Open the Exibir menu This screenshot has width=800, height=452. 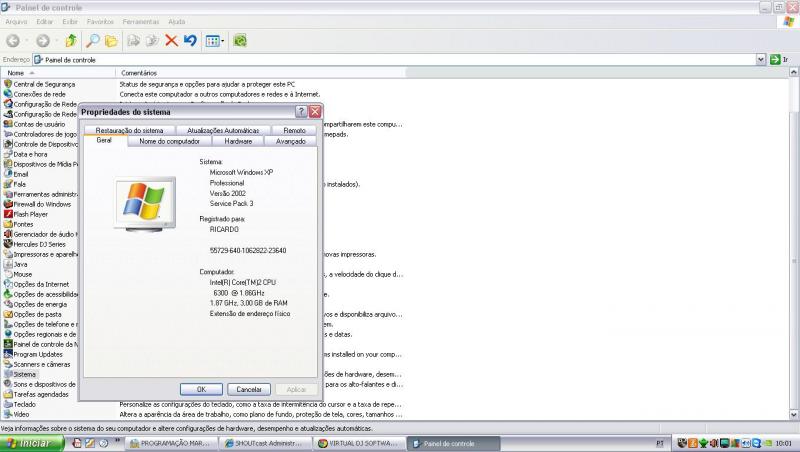[x=70, y=22]
